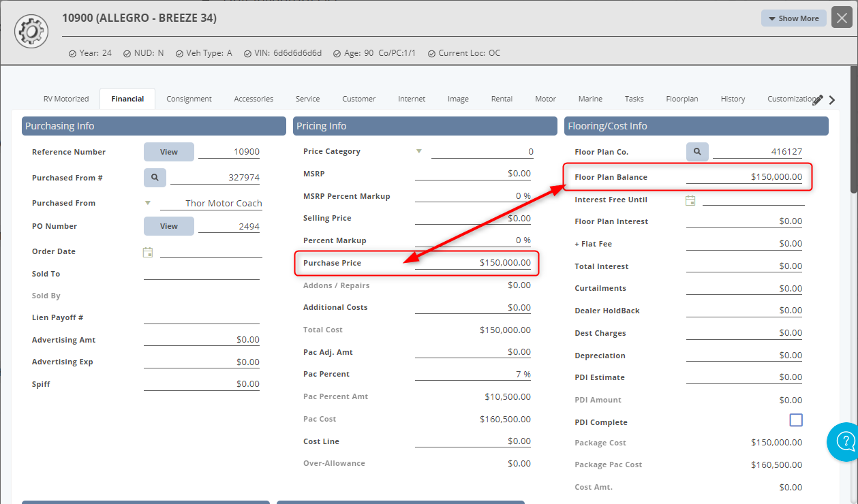Select the Consignment tab
Viewport: 858px width, 504px height.
point(189,98)
